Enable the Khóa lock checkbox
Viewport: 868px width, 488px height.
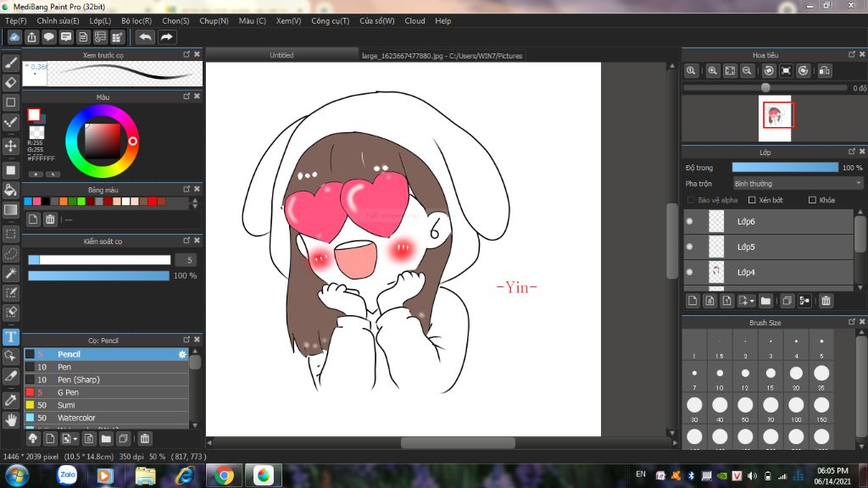tap(812, 200)
